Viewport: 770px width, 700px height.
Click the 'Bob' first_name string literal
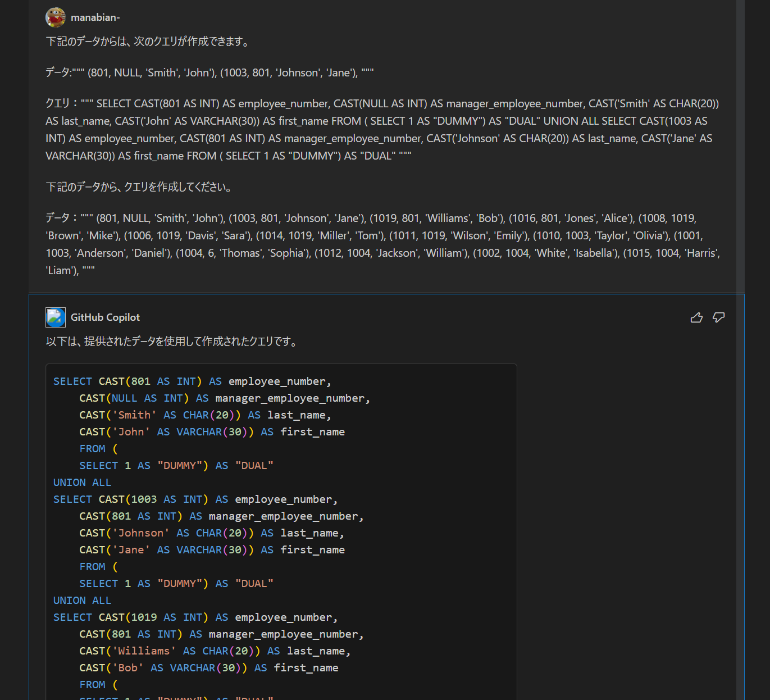(x=128, y=667)
